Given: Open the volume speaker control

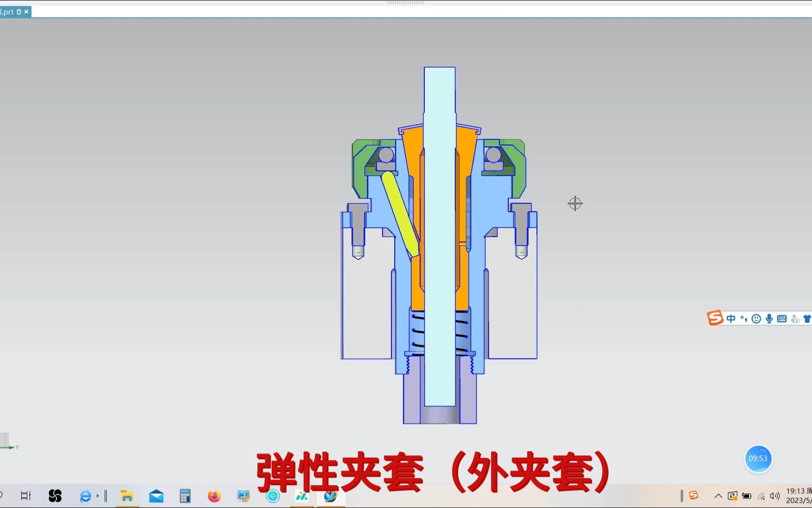Looking at the screenshot, I should point(775,496).
